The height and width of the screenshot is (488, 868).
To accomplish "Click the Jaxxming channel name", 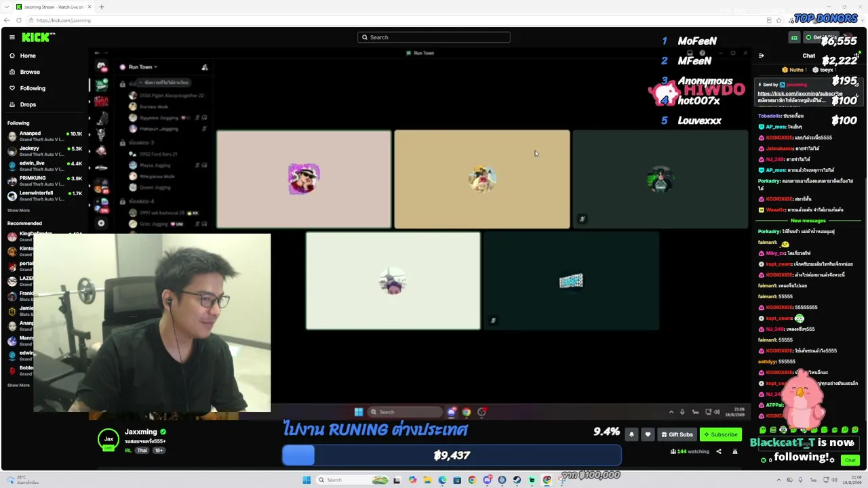I will click(x=141, y=432).
